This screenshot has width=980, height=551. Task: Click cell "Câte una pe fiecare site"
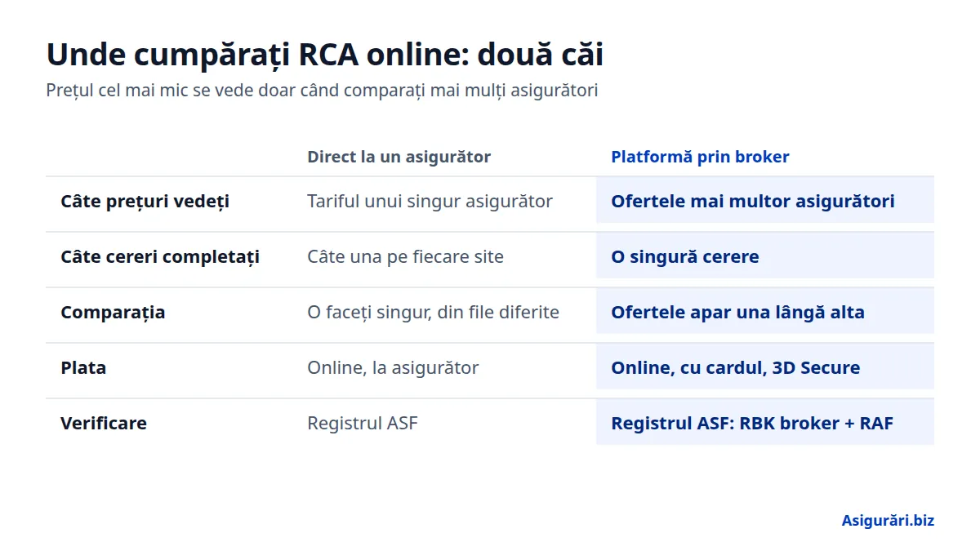click(x=405, y=256)
